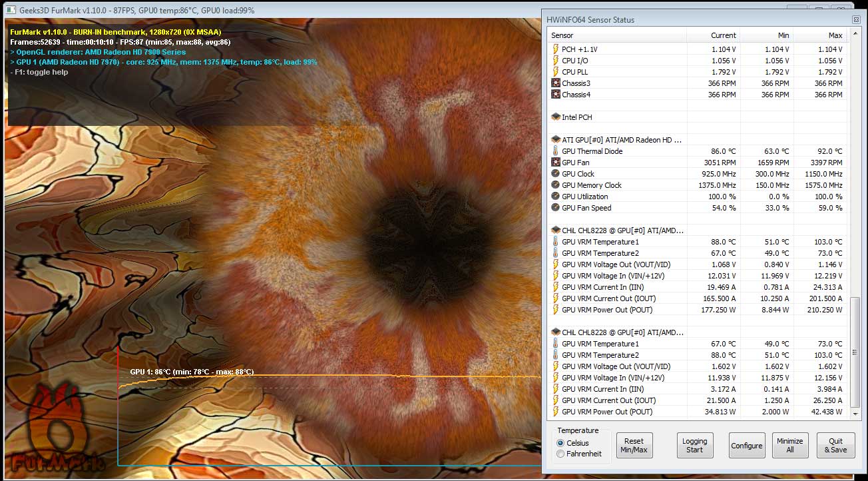868x481 pixels.
Task: Click the GPU Utilization gauge icon
Action: tap(556, 197)
